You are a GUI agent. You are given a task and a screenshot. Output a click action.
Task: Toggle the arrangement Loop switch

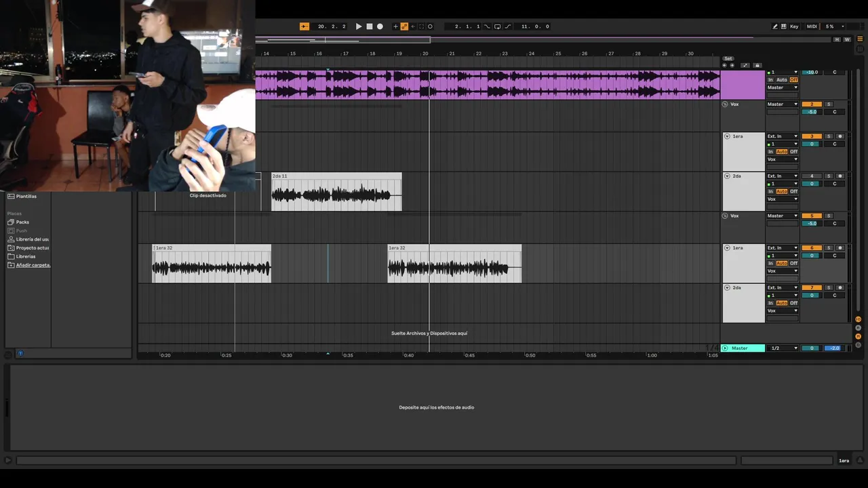498,26
